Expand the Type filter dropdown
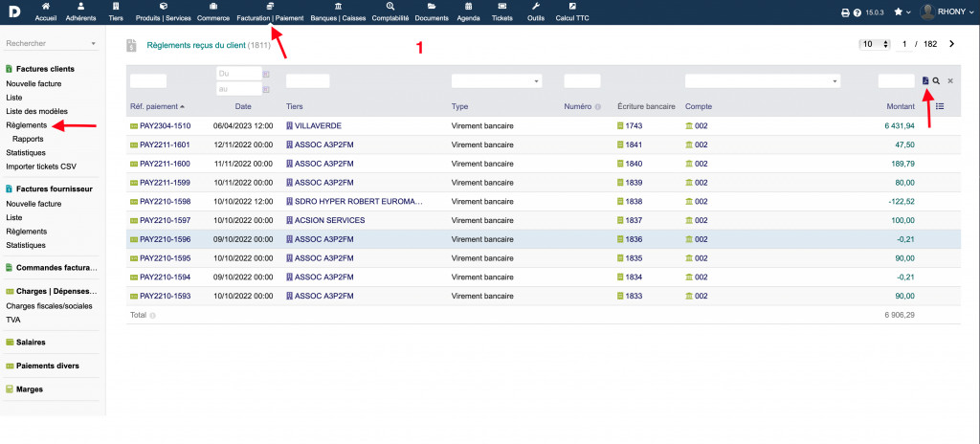Image resolution: width=980 pixels, height=444 pixels. 497,81
